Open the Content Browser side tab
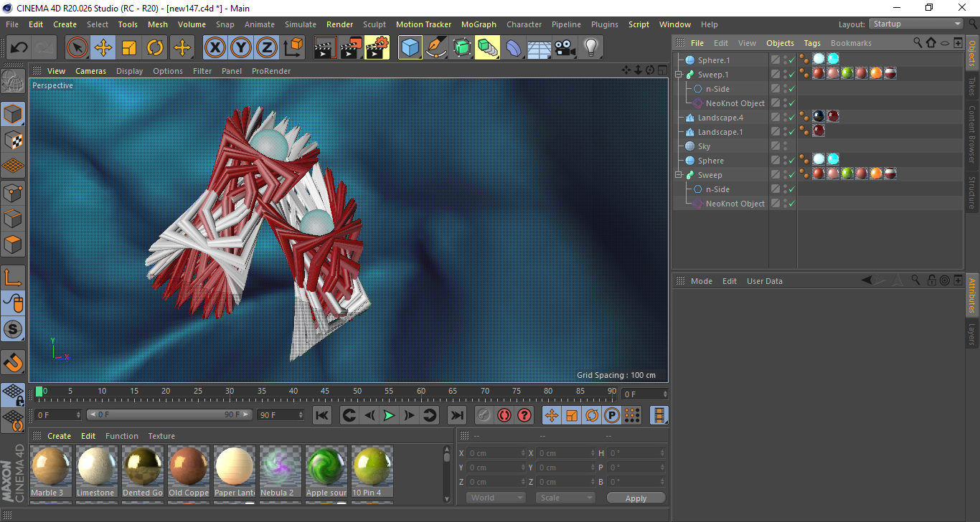Viewport: 980px width, 522px height. [x=972, y=135]
